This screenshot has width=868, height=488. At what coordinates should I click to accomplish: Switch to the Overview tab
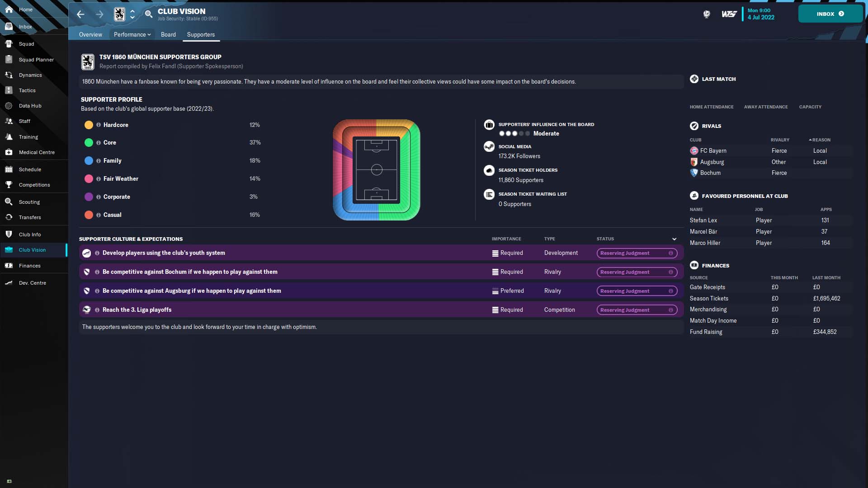click(90, 35)
